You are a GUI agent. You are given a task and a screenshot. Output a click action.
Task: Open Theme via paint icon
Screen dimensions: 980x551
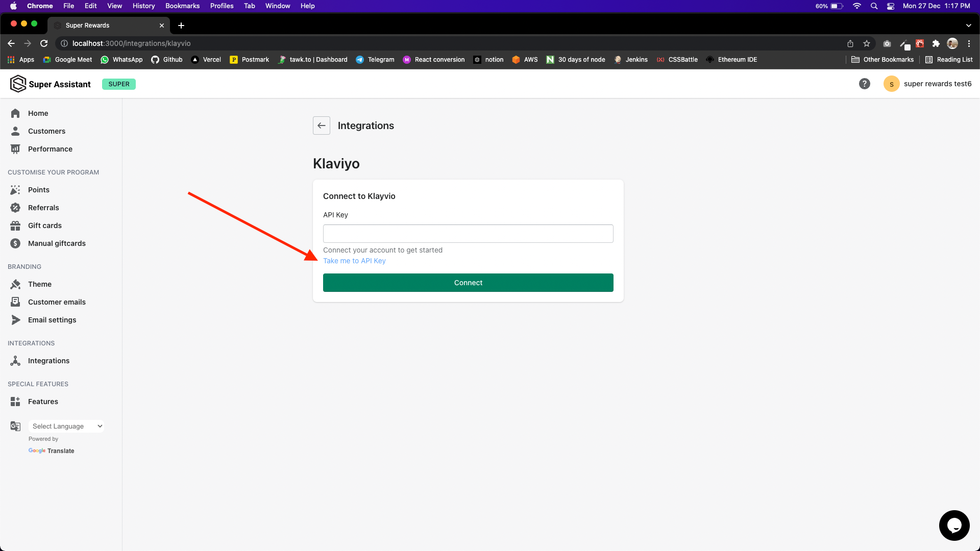pos(15,284)
